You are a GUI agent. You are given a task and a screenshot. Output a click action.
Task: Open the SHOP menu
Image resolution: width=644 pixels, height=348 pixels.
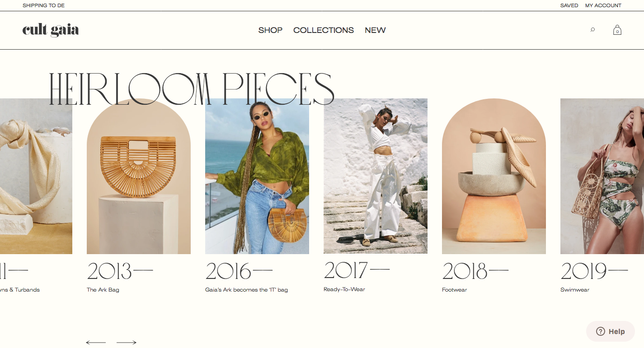click(x=270, y=30)
